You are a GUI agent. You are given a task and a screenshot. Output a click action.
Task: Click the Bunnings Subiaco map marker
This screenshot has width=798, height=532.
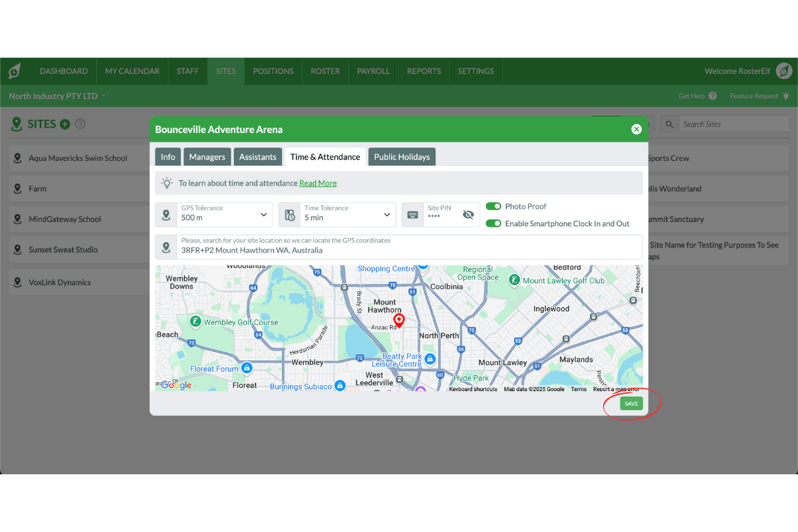click(x=340, y=386)
